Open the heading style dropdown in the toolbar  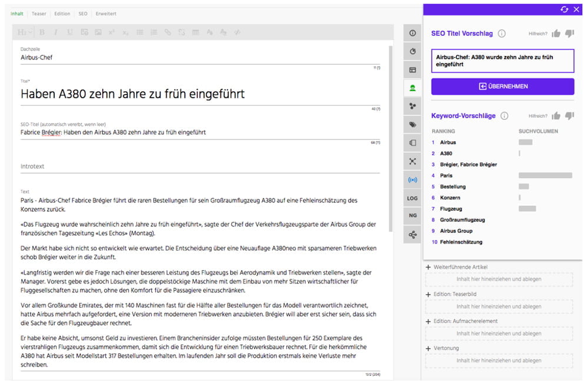coord(25,32)
